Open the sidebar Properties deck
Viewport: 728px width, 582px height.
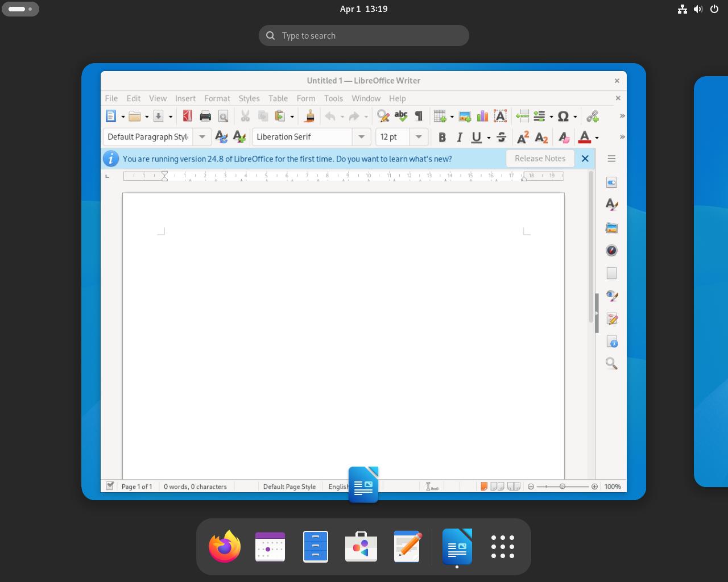pyautogui.click(x=611, y=182)
